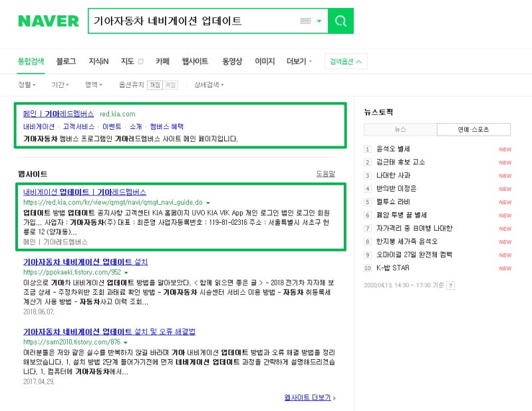532x411 pixels.
Task: Collapse the 검색옵션 panel
Action: click(x=346, y=61)
